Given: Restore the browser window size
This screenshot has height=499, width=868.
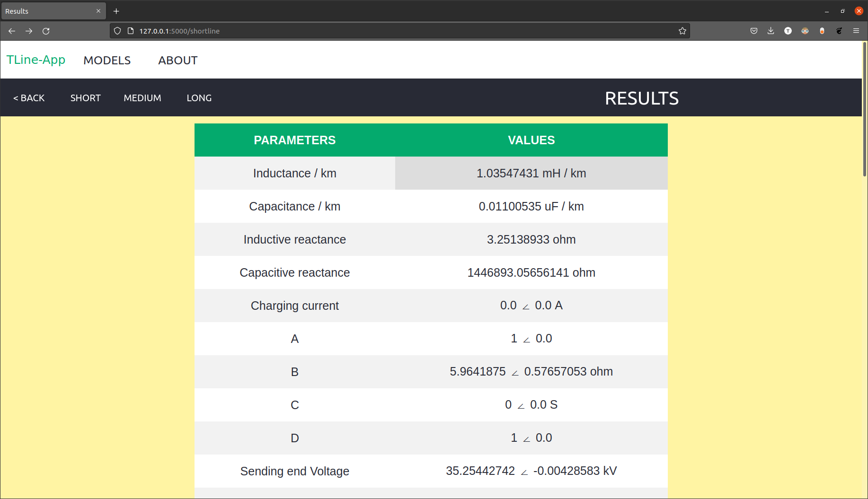Looking at the screenshot, I should 843,11.
